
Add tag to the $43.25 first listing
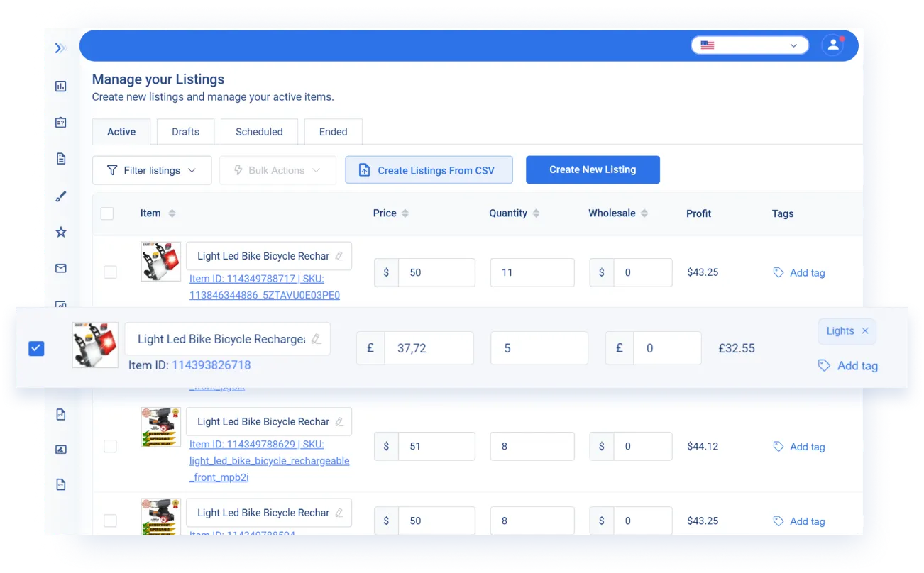798,273
